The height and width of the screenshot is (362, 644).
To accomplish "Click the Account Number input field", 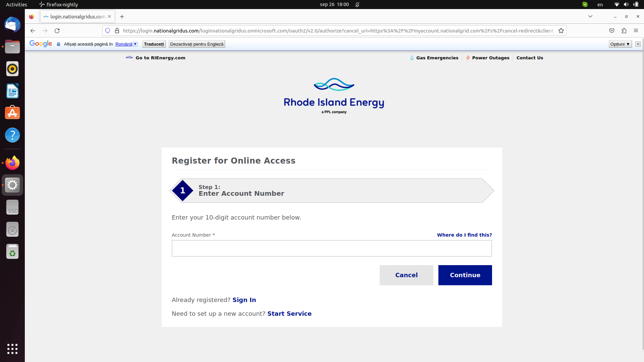I will tap(331, 248).
